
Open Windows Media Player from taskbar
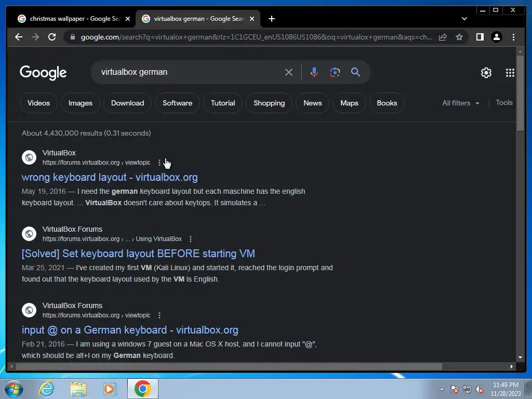110,389
